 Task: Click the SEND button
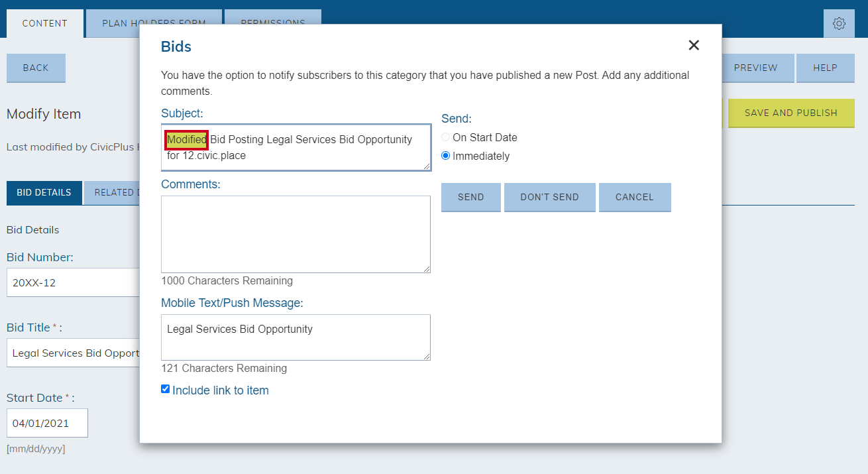point(471,197)
